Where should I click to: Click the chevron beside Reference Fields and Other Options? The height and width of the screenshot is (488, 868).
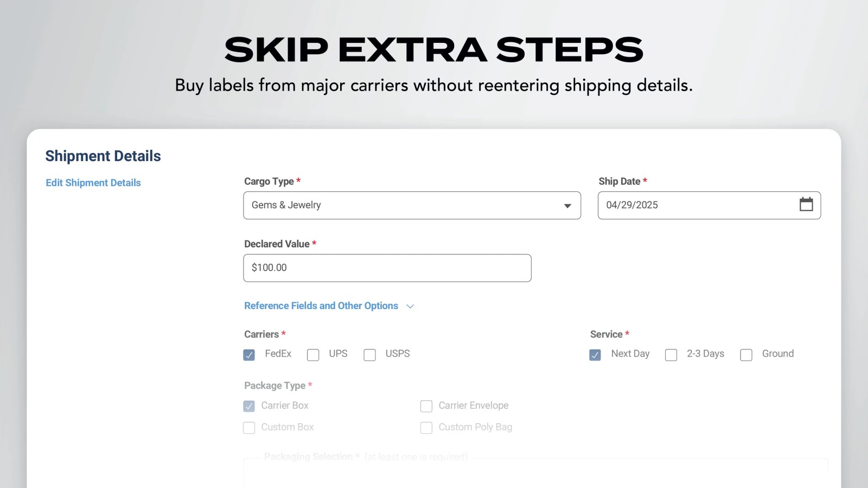(x=410, y=306)
